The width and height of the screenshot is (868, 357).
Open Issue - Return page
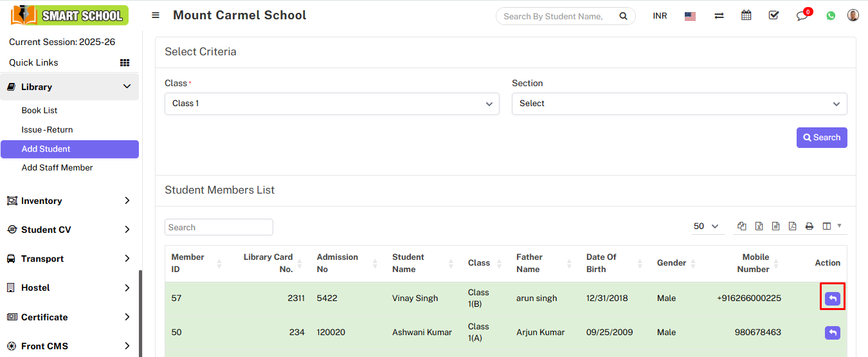(x=47, y=130)
